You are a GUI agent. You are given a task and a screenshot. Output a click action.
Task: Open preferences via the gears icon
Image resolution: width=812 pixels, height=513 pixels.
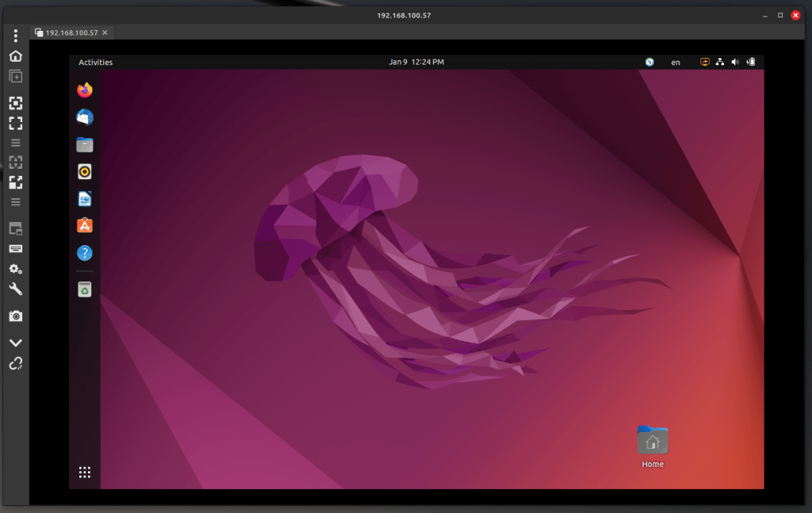(15, 269)
